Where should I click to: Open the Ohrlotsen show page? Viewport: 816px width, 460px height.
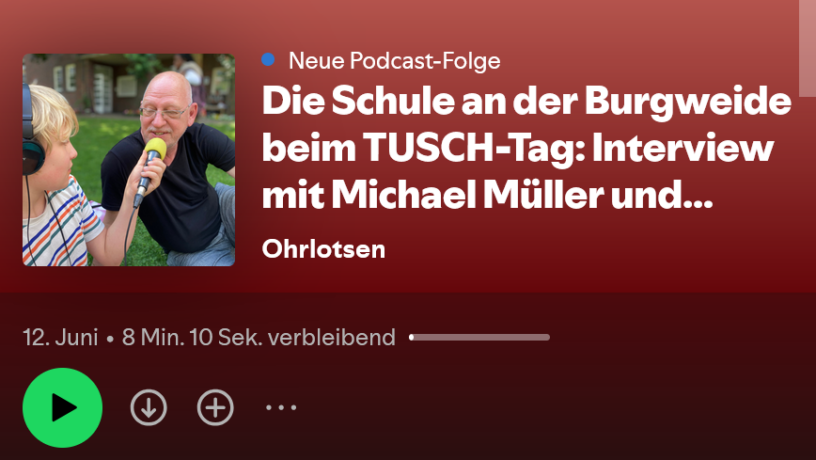click(323, 249)
